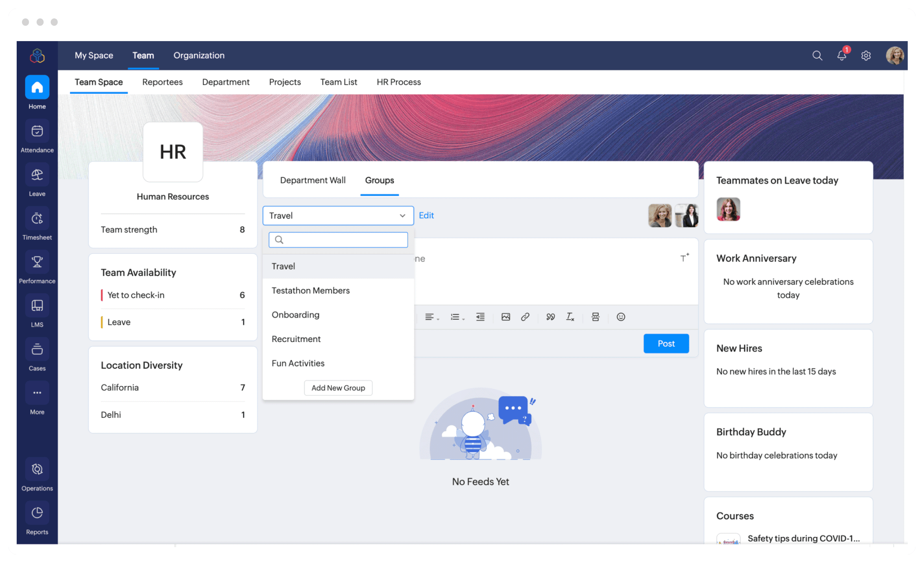Click Edit link beside group selector
The image size is (924, 563).
pos(426,216)
